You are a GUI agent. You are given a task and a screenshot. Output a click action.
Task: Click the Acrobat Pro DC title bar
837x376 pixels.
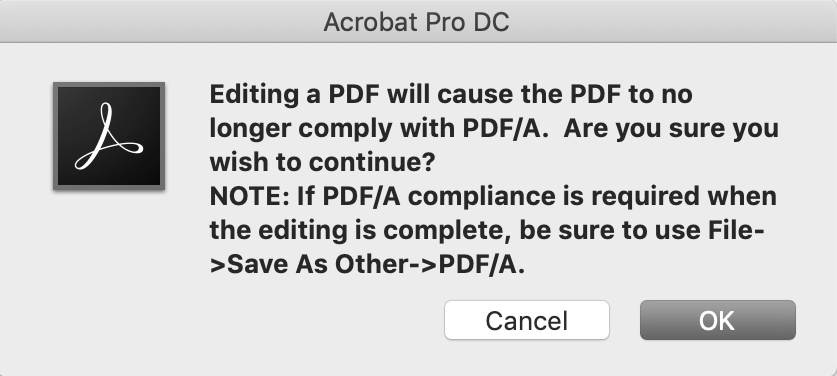(x=418, y=21)
